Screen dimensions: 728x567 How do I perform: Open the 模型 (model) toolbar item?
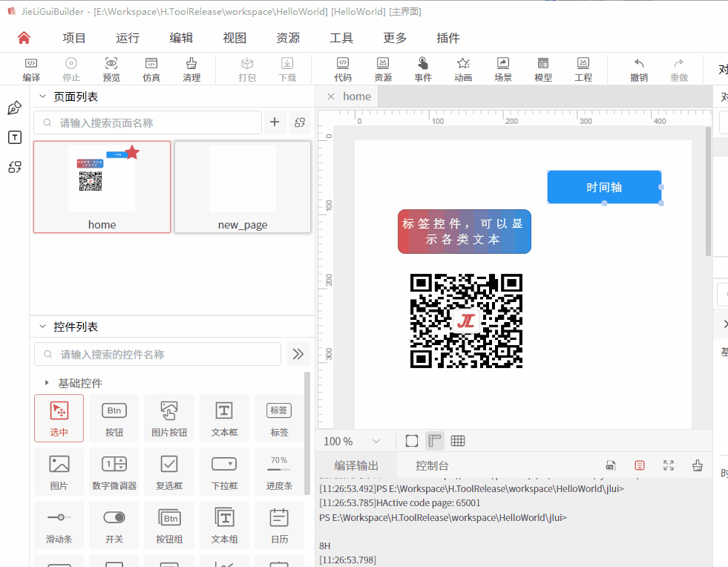pos(543,69)
